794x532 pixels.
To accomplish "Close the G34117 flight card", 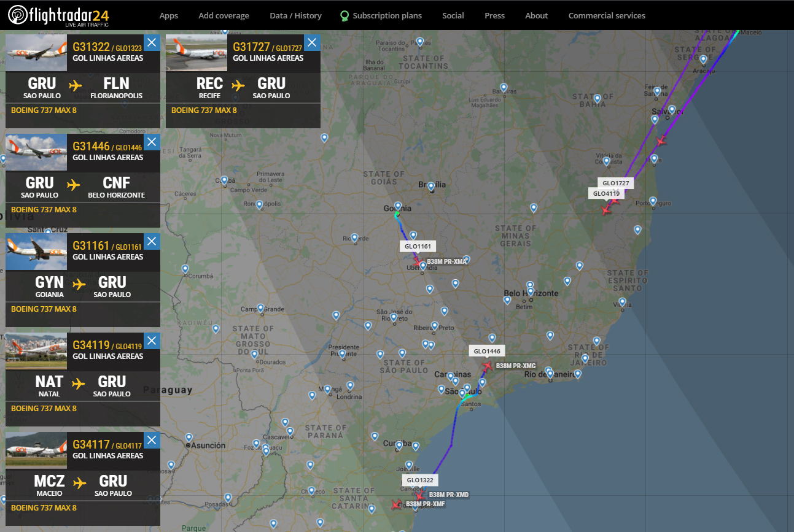I will (x=152, y=440).
